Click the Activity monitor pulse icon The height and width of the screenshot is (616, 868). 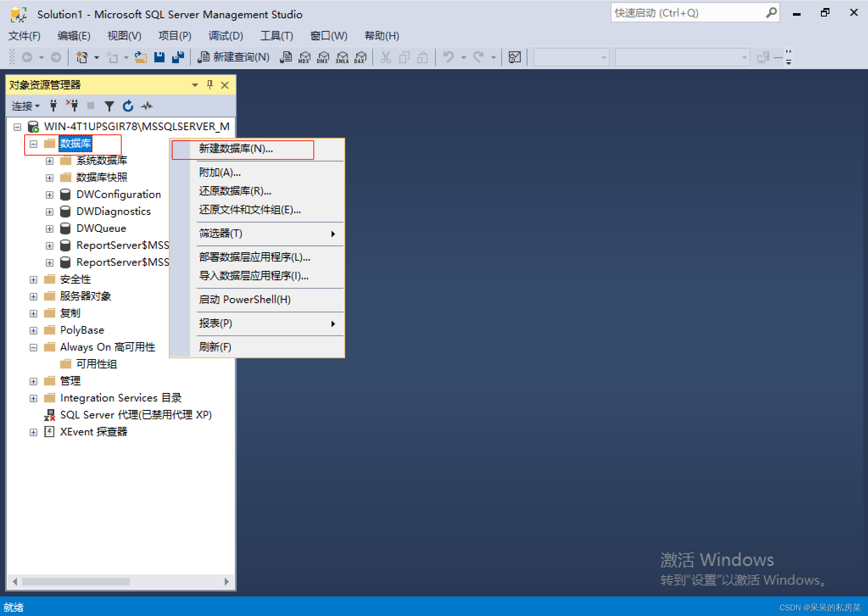(x=147, y=106)
